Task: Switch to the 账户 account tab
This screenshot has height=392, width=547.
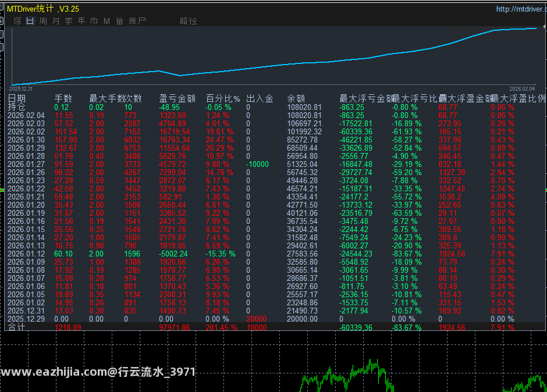Action: click(x=137, y=21)
